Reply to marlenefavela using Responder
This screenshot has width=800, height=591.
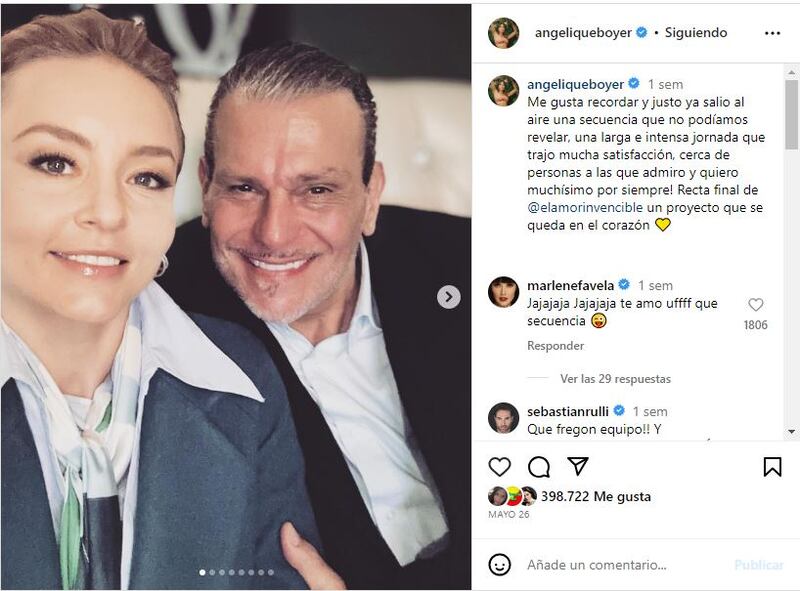pos(555,346)
